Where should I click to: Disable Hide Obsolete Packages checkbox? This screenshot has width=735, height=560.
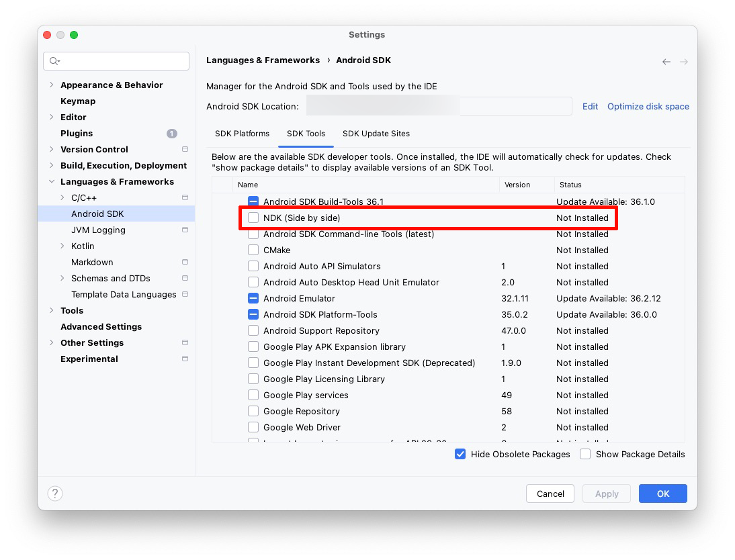click(x=460, y=454)
